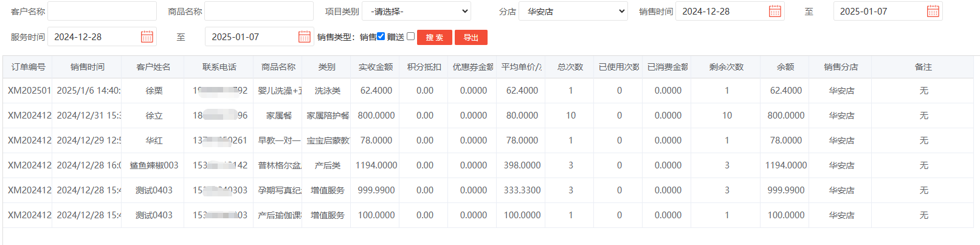This screenshot has height=245, width=980.
Task: Select customer name 徐栗
Action: coord(154,91)
